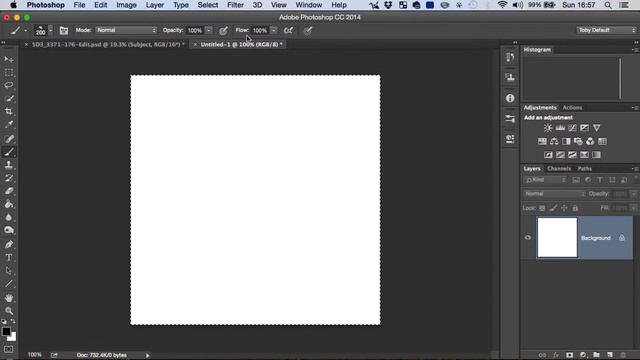Open the layer blend mode Normal dropdown

554,194
